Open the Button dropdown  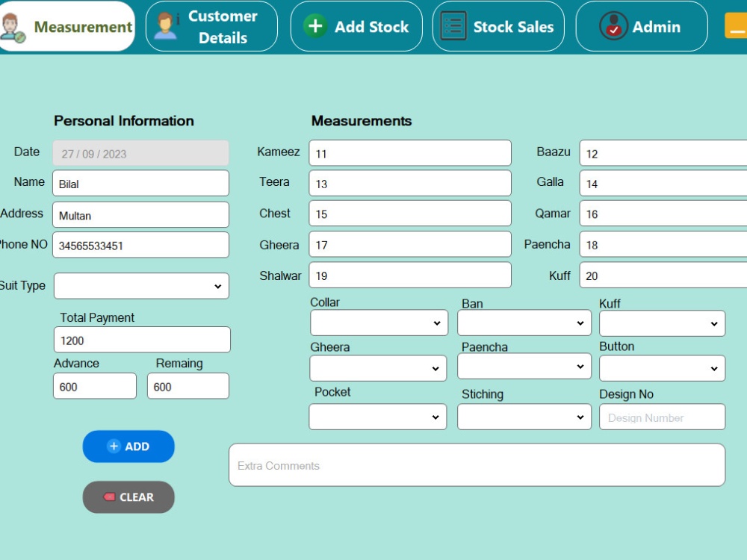pos(662,368)
